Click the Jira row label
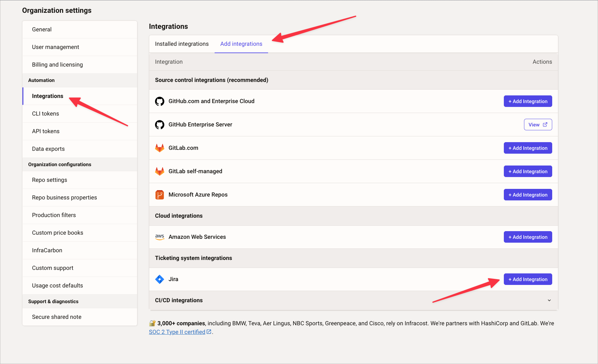 click(173, 279)
